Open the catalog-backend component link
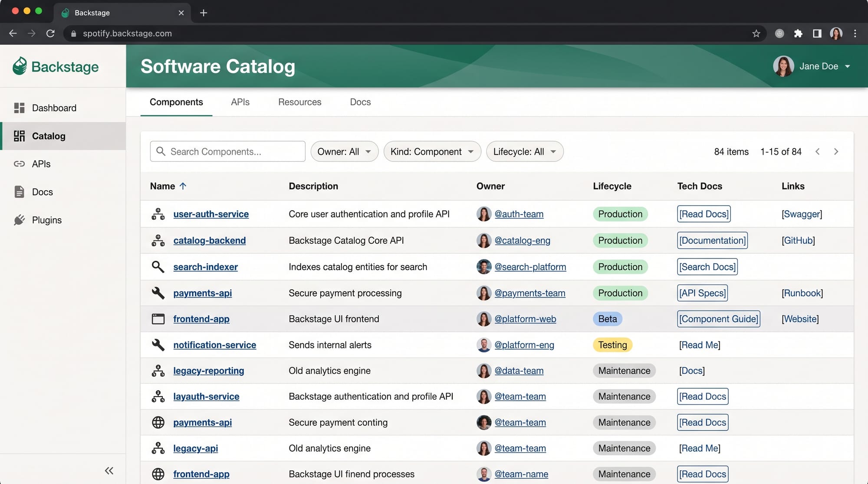Viewport: 868px width, 484px height. point(209,240)
